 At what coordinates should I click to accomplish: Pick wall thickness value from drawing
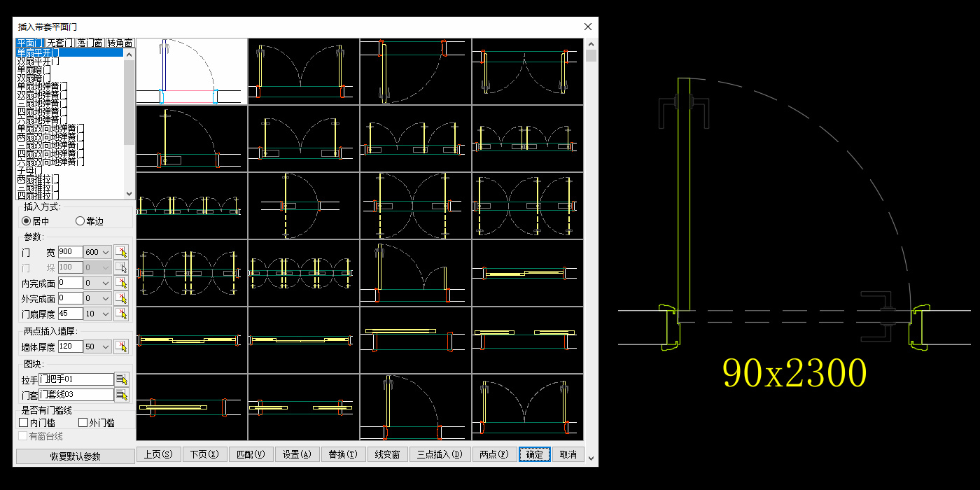point(122,346)
